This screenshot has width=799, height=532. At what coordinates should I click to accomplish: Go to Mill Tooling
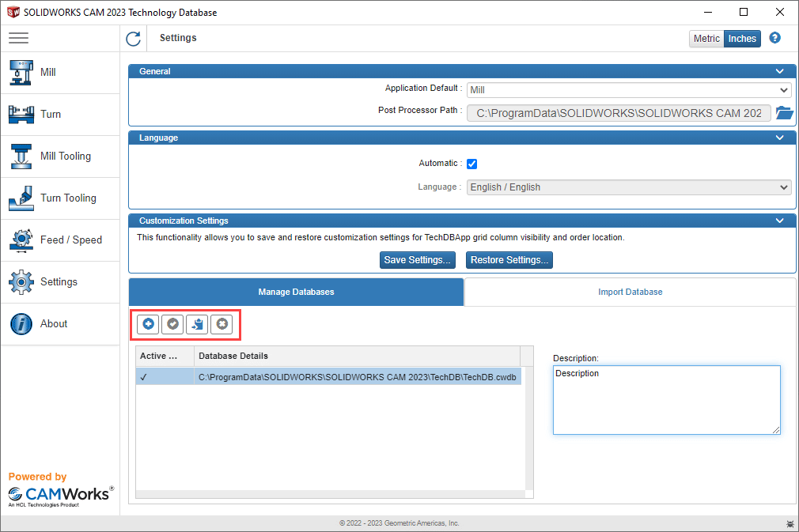[60, 157]
